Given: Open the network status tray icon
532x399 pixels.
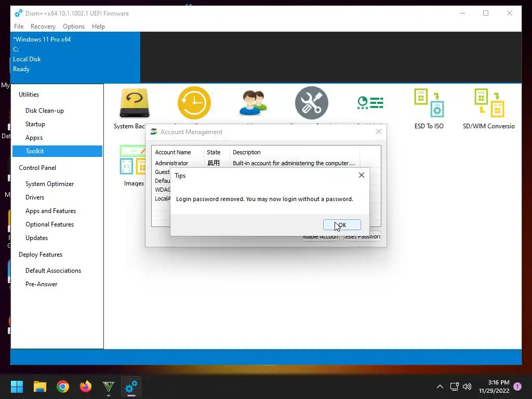Looking at the screenshot, I should [454, 387].
